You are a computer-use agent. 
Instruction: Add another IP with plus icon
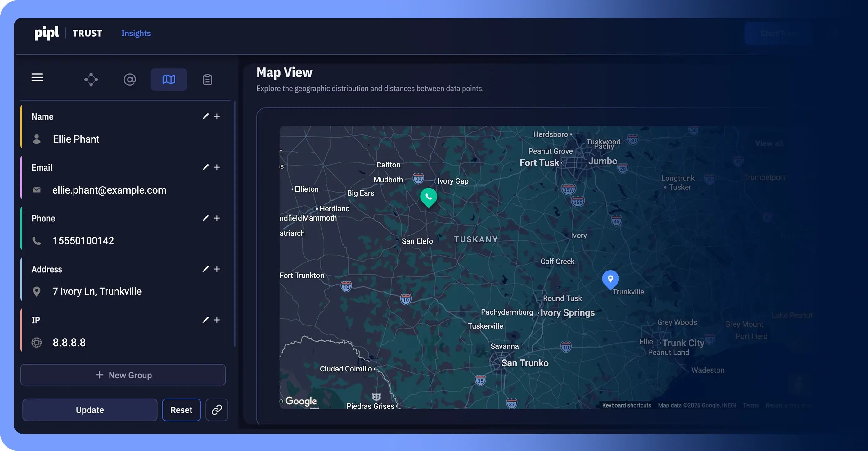[x=217, y=320]
